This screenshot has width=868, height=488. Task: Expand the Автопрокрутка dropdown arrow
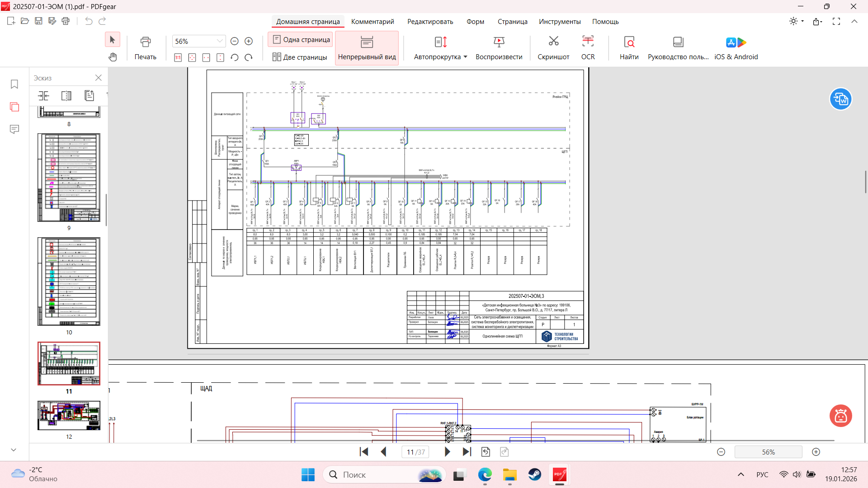465,57
